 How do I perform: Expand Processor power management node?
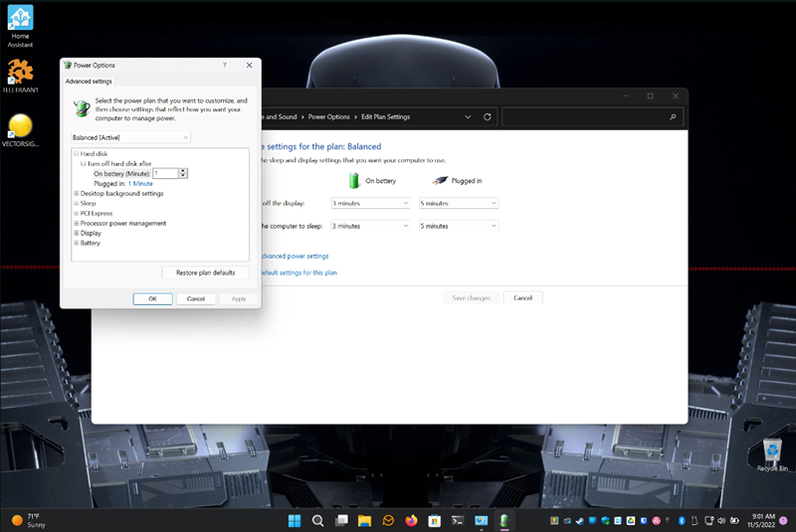click(x=77, y=223)
